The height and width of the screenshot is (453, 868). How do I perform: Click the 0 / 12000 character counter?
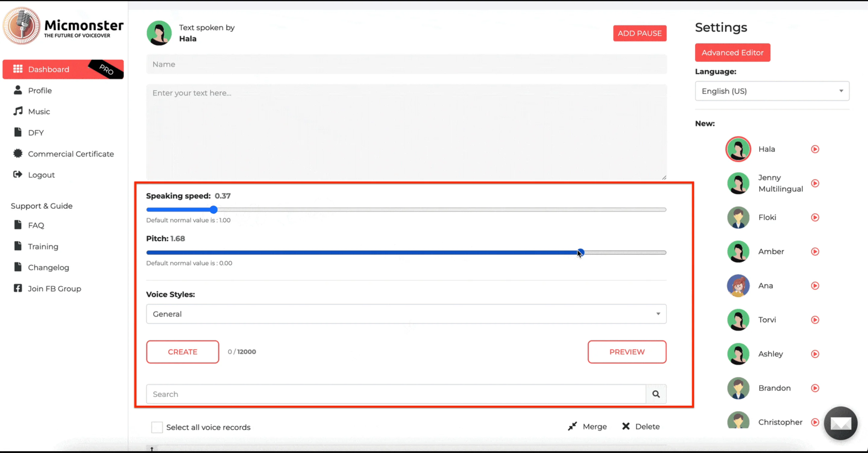[242, 351]
